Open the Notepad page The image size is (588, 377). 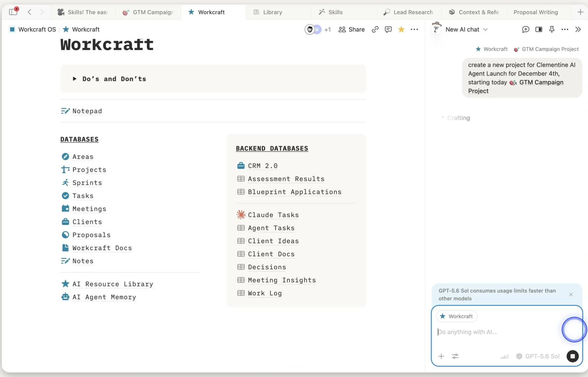click(87, 111)
